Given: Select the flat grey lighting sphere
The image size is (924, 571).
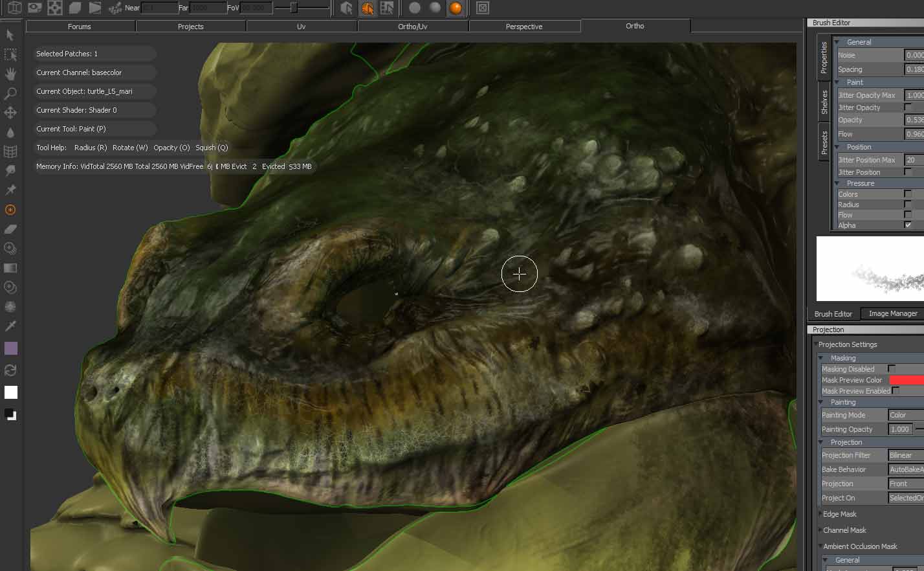Looking at the screenshot, I should coord(415,8).
